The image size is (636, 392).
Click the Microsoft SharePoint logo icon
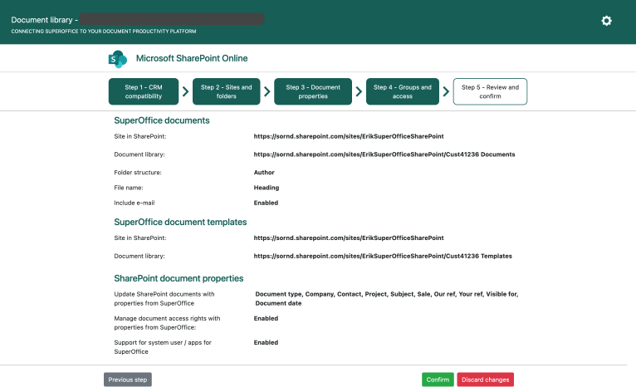pos(118,59)
